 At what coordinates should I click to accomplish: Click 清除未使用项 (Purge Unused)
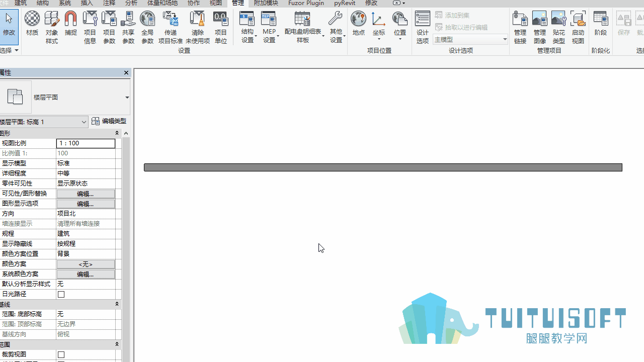198,27
